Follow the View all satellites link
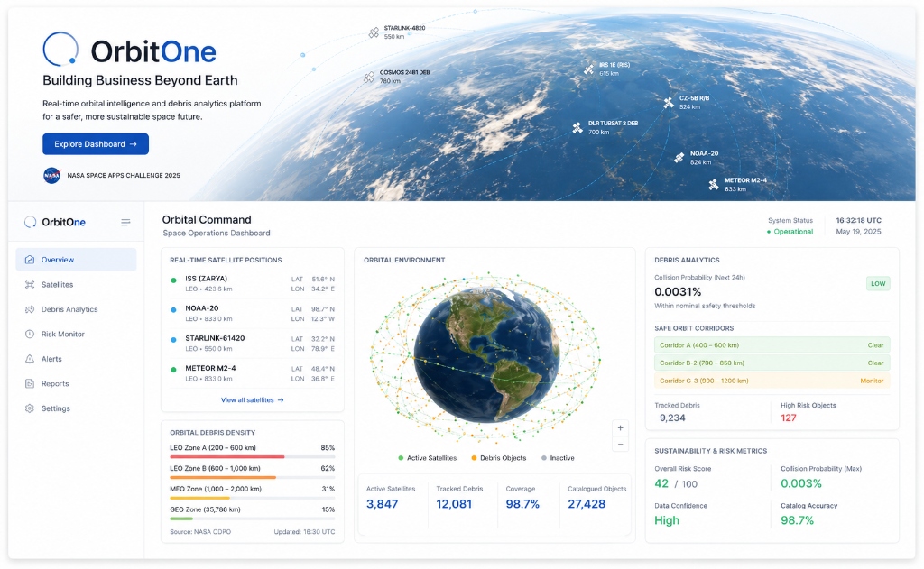 point(253,400)
